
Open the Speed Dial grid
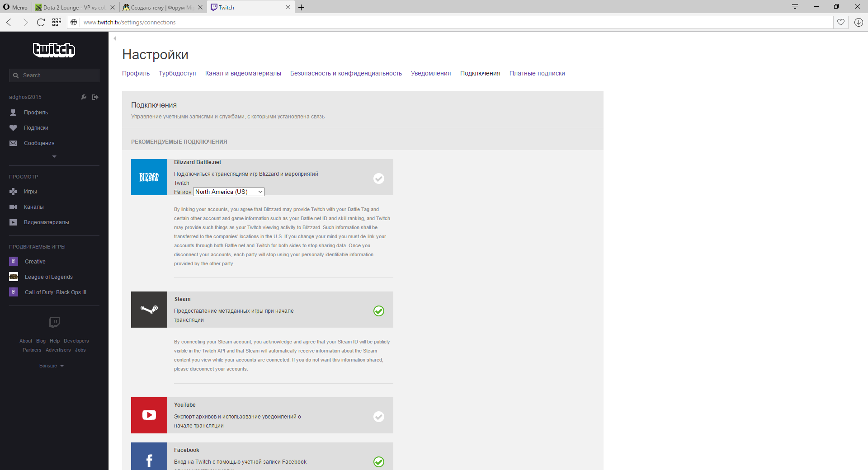tap(57, 22)
